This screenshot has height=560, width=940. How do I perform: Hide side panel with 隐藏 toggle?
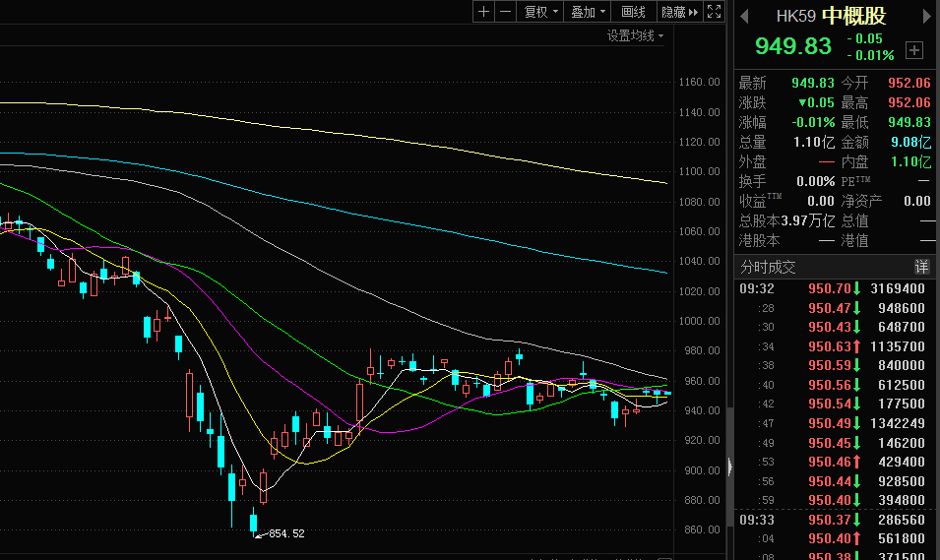tap(679, 12)
